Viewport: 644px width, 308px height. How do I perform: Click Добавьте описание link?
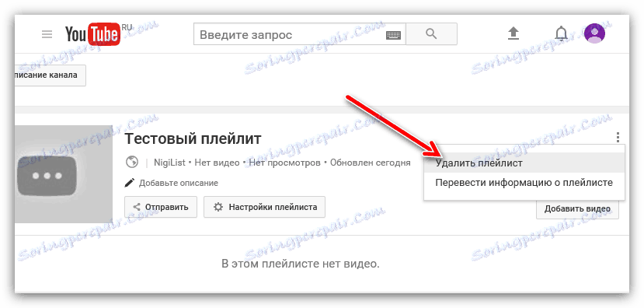point(178,183)
